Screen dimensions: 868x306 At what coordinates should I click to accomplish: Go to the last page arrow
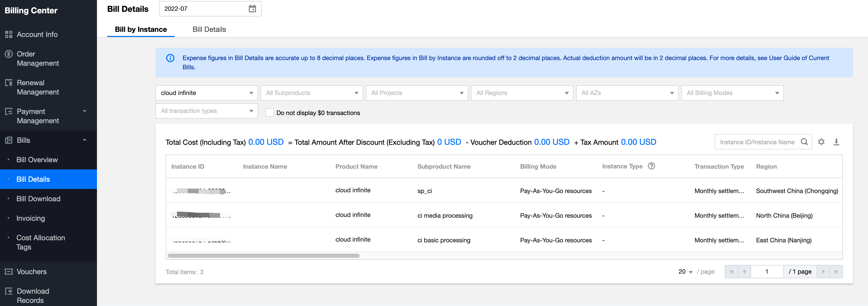836,272
